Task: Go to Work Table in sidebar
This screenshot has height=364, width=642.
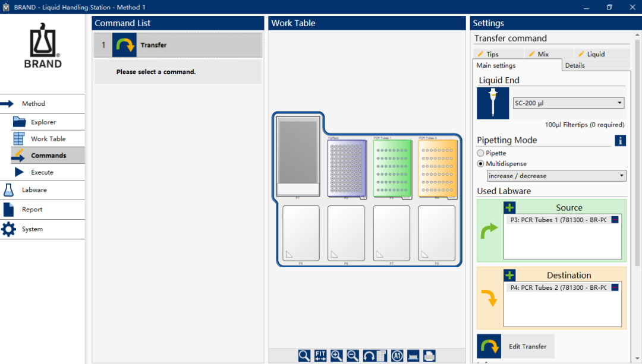Action: (x=48, y=138)
